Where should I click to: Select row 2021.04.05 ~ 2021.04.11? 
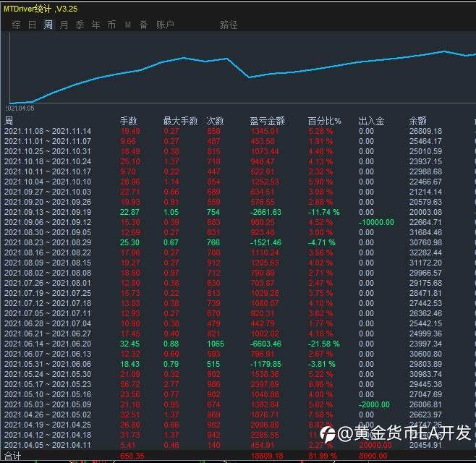coord(238,445)
